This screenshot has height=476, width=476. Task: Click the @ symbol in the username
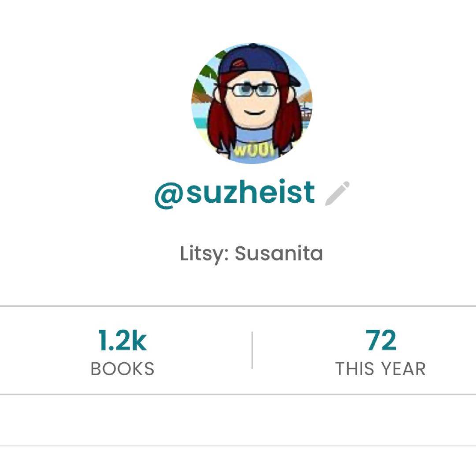(x=168, y=193)
